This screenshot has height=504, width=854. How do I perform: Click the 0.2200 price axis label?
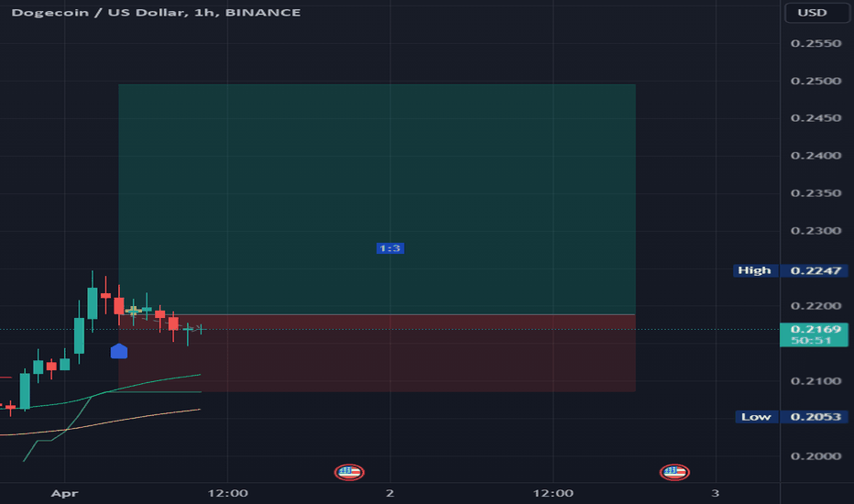click(816, 306)
